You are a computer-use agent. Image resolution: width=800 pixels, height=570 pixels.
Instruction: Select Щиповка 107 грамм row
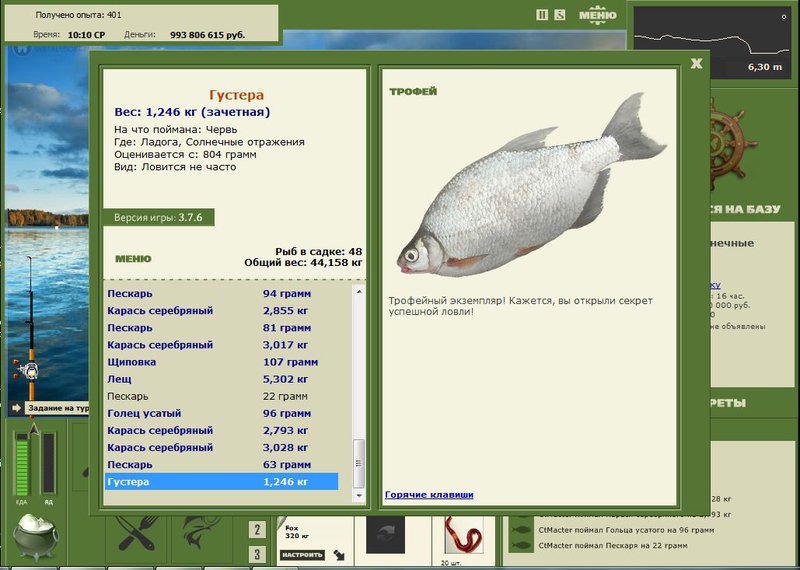click(x=221, y=362)
